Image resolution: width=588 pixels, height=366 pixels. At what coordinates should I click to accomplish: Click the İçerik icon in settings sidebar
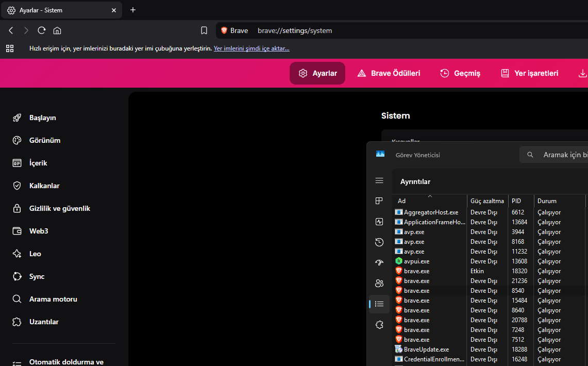pyautogui.click(x=17, y=163)
